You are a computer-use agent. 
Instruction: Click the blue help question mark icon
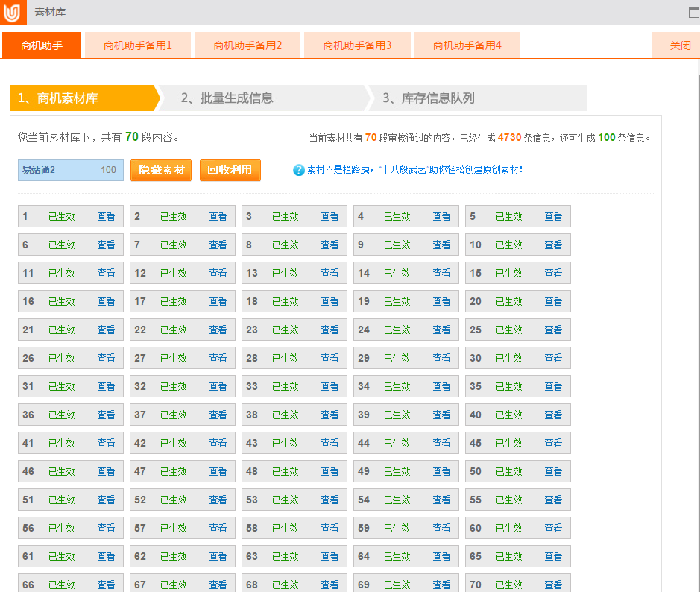(299, 170)
